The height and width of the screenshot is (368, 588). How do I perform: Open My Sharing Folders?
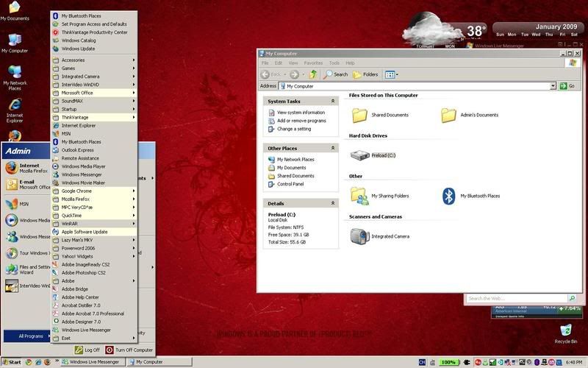point(379,196)
